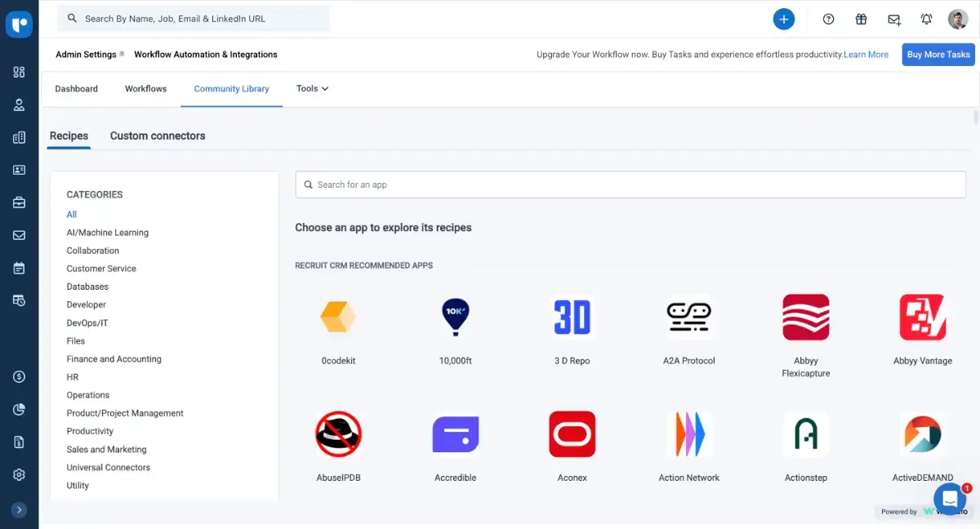Filter by Developer category
The image size is (980, 529).
pyautogui.click(x=87, y=305)
